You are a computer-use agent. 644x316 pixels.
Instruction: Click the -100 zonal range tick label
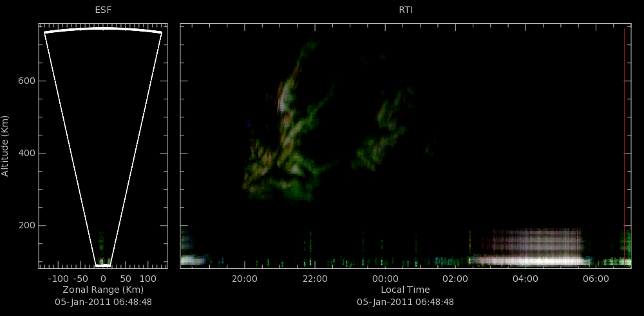pyautogui.click(x=57, y=279)
